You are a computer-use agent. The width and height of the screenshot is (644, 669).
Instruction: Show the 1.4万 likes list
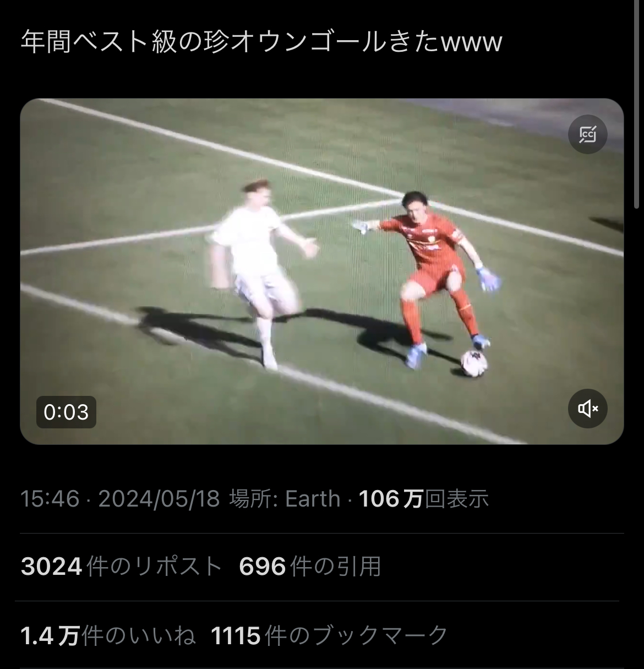click(x=108, y=636)
